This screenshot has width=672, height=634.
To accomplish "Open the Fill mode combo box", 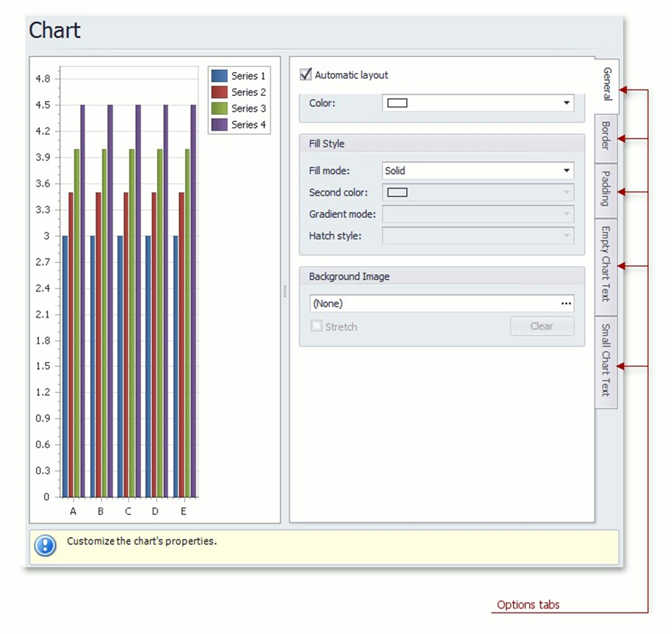I will click(567, 170).
